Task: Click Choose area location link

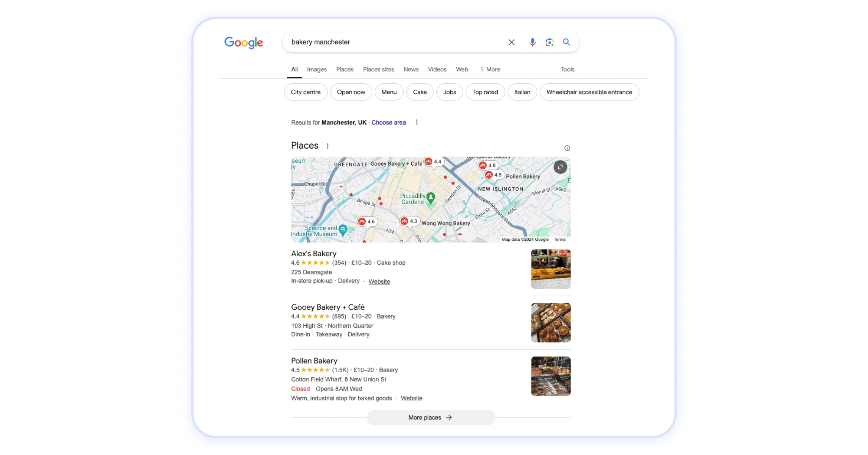Action: (389, 122)
